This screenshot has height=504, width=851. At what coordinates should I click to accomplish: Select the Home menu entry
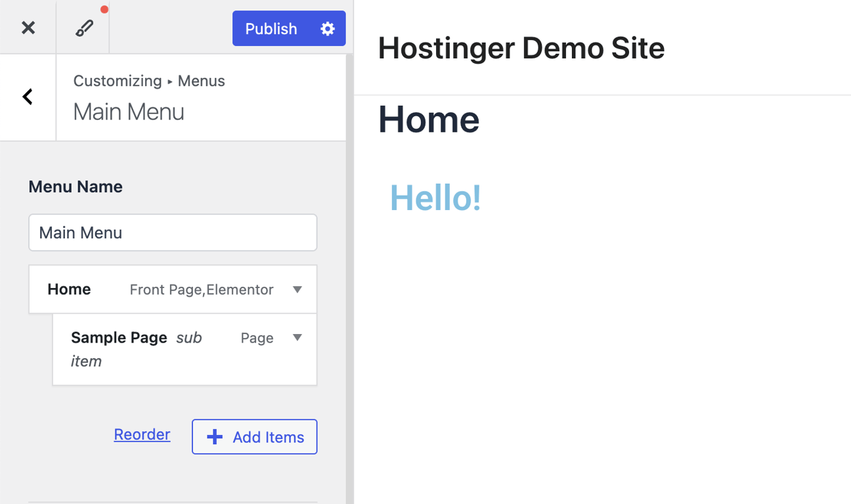69,289
